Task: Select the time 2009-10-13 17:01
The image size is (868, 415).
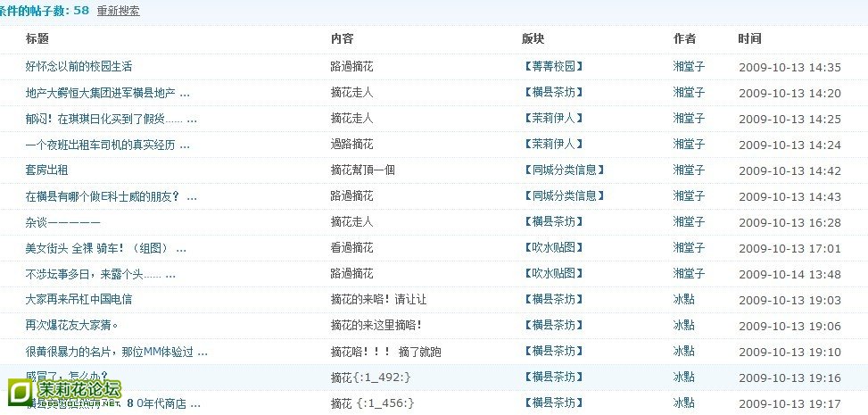Action: pyautogui.click(x=790, y=249)
